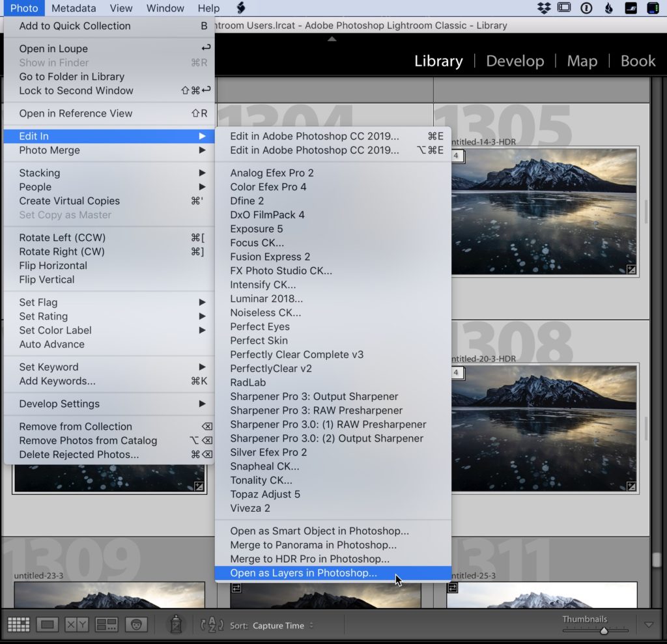Viewport: 667px width, 644px height.
Task: Open People view face icon
Action: [136, 624]
